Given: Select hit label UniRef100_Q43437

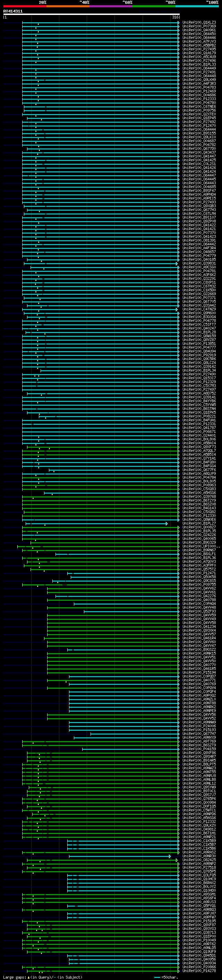Looking at the screenshot, I should pos(199,153).
